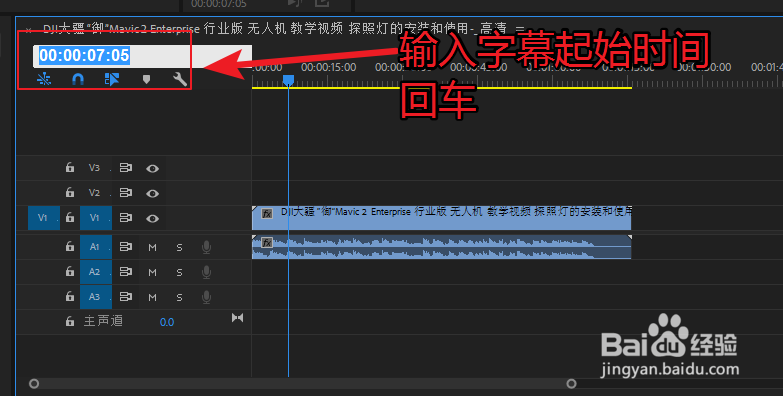Click A2 voice-over record microphone
The height and width of the screenshot is (396, 783).
coord(206,272)
